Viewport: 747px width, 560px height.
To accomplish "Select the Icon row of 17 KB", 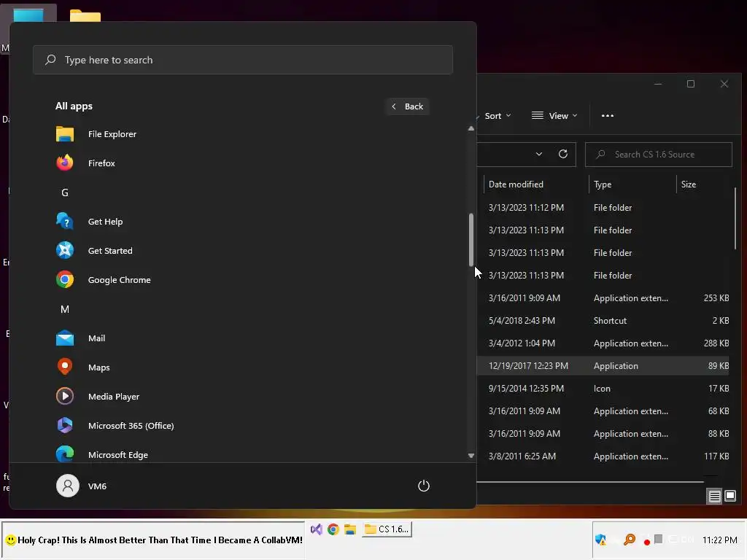I will point(603,389).
